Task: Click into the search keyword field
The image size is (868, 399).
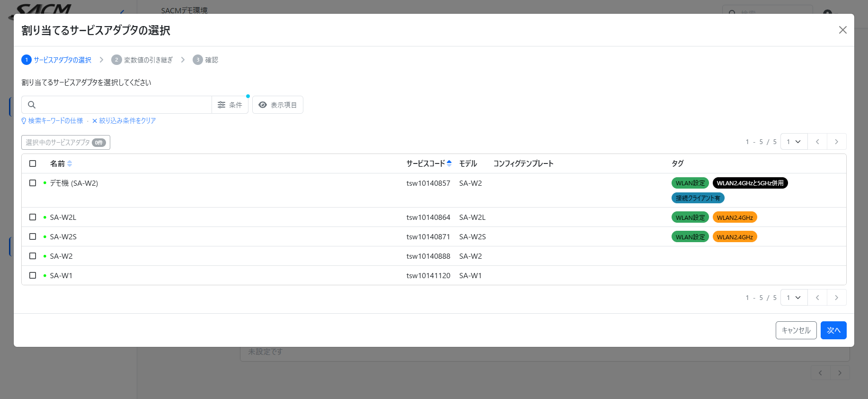Action: [123, 105]
